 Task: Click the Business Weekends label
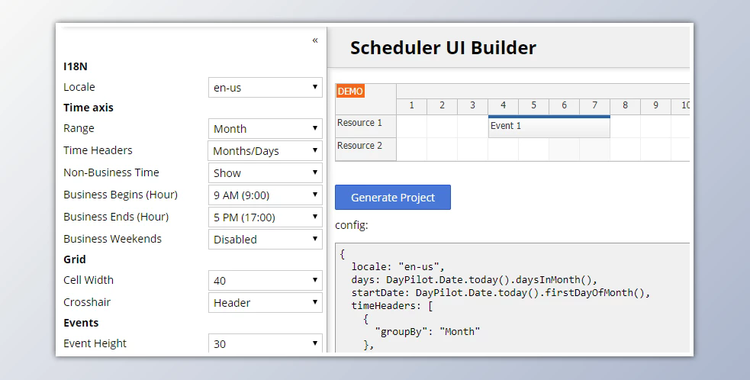tap(112, 239)
